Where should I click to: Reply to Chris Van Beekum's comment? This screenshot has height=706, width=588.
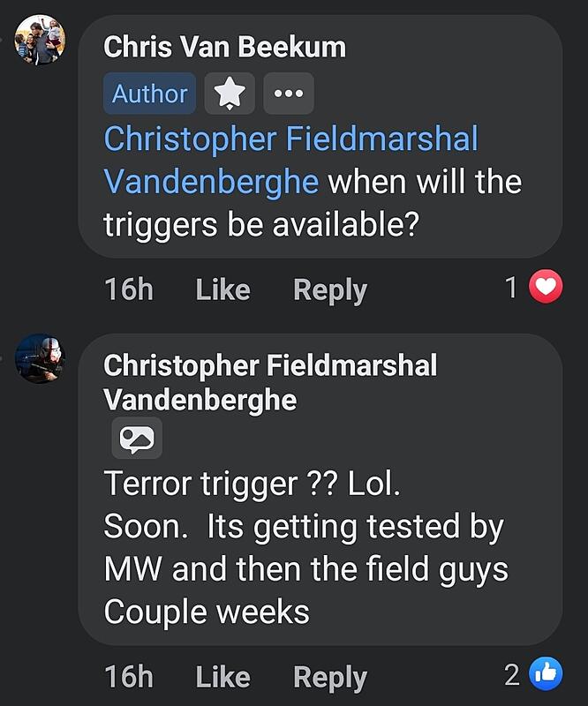coord(330,290)
